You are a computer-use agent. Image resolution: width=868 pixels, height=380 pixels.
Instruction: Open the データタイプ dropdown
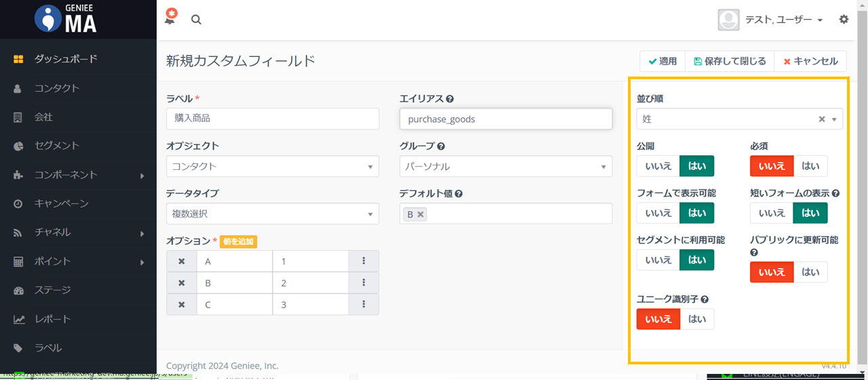click(x=273, y=213)
